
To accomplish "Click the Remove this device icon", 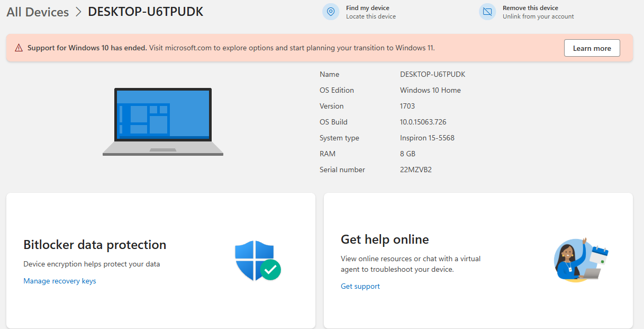I will coord(487,12).
